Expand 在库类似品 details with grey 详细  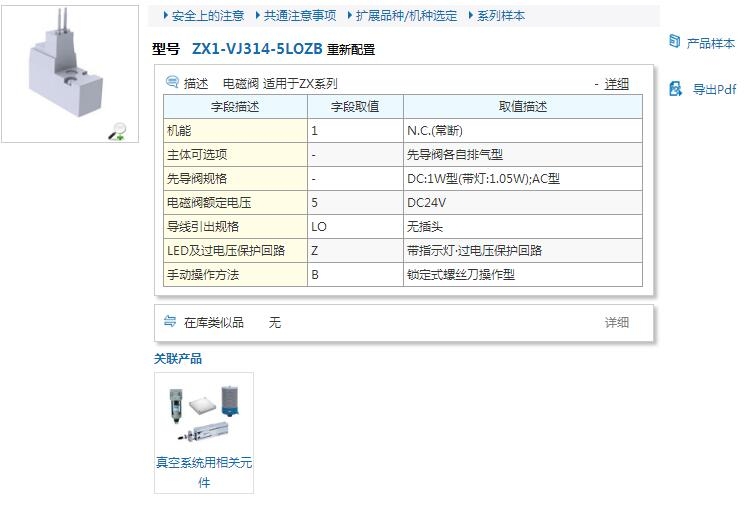click(617, 322)
